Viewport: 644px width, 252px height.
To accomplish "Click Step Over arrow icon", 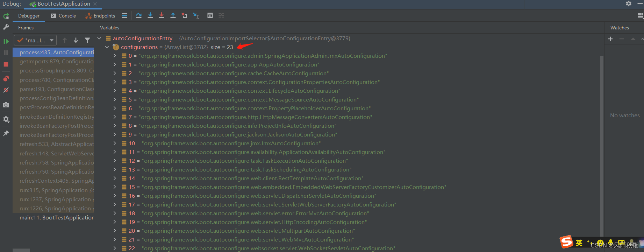I will tap(139, 16).
